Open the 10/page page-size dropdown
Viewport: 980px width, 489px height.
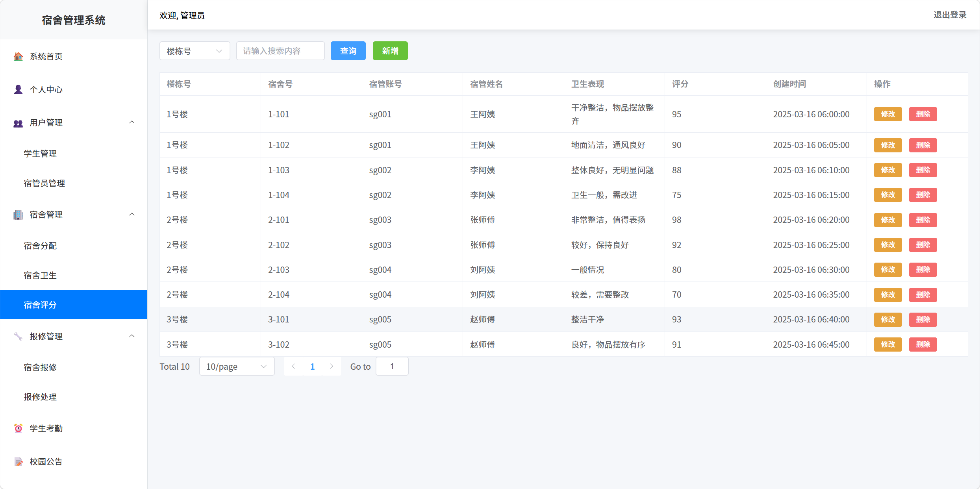coord(237,366)
